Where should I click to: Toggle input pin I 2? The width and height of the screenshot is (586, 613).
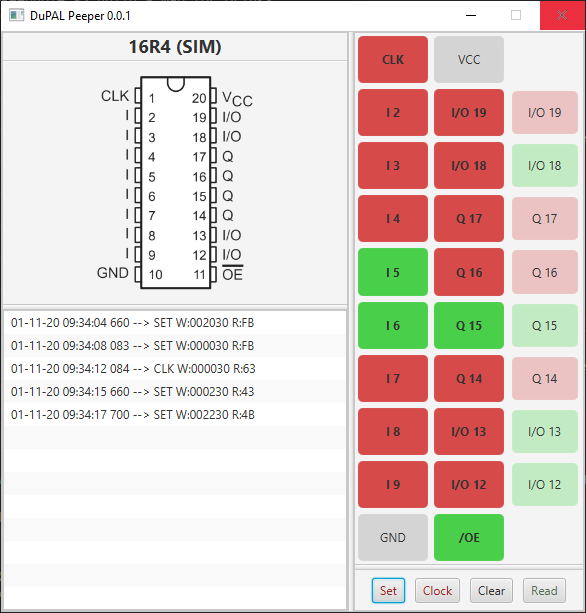click(392, 113)
